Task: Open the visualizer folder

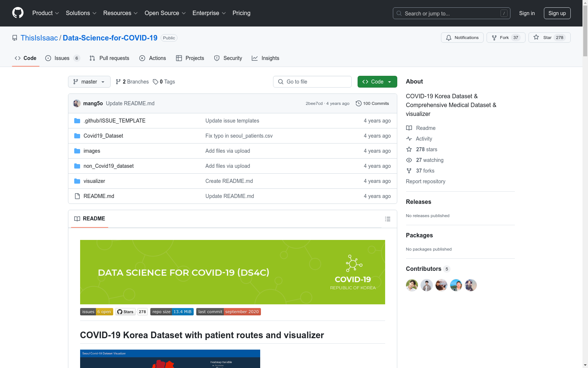Action: pyautogui.click(x=94, y=181)
